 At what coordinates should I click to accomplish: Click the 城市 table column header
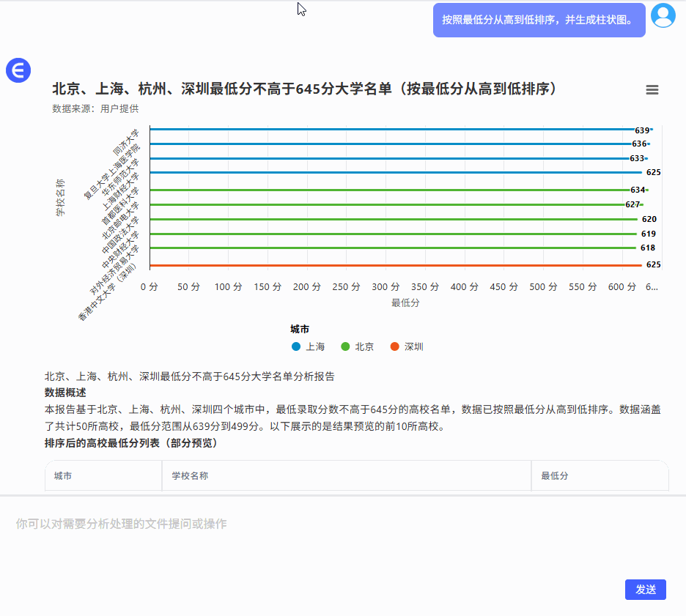coord(63,475)
